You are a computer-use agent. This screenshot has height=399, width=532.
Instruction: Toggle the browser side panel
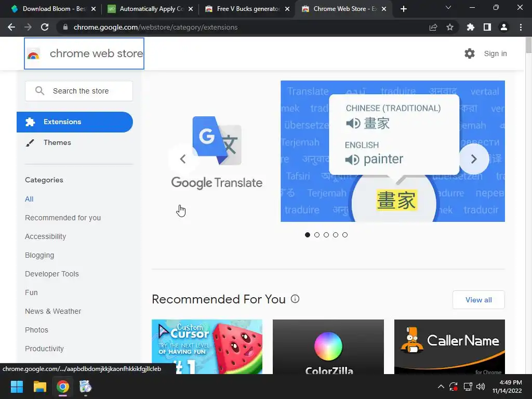487,27
